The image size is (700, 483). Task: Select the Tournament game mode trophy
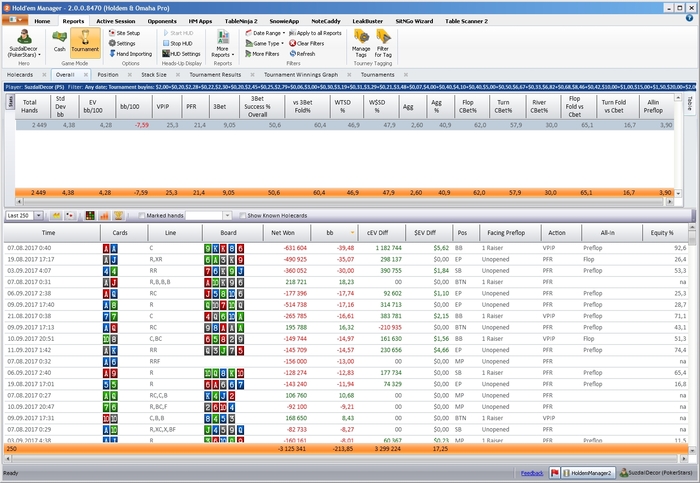click(x=85, y=42)
